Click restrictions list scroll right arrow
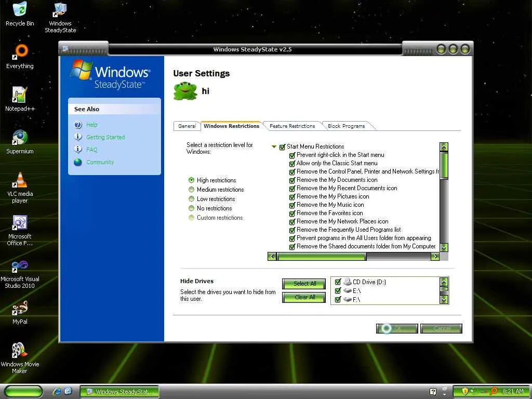 point(435,257)
